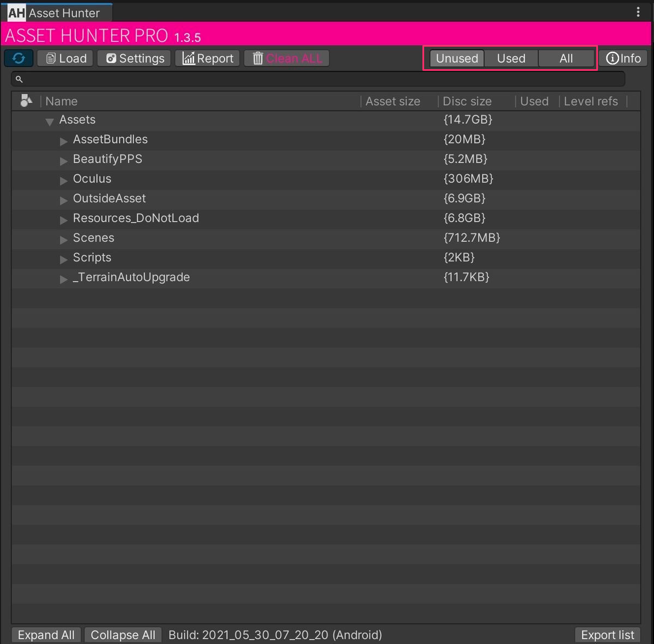This screenshot has height=644, width=654.
Task: Open the Settings button
Action: pos(134,58)
